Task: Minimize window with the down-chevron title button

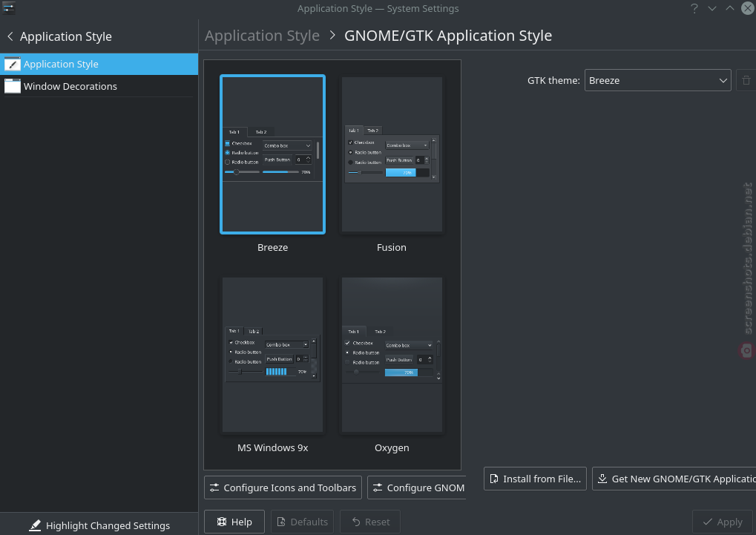Action: click(712, 8)
